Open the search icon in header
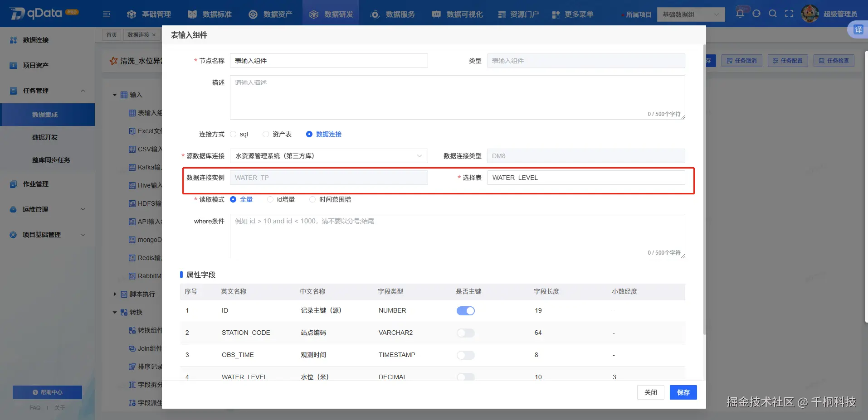The image size is (868, 420). (x=773, y=14)
